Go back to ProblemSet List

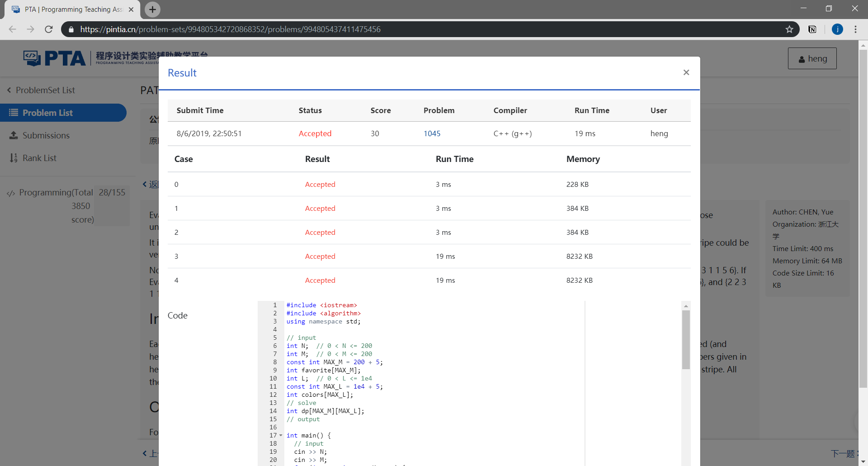click(x=41, y=90)
